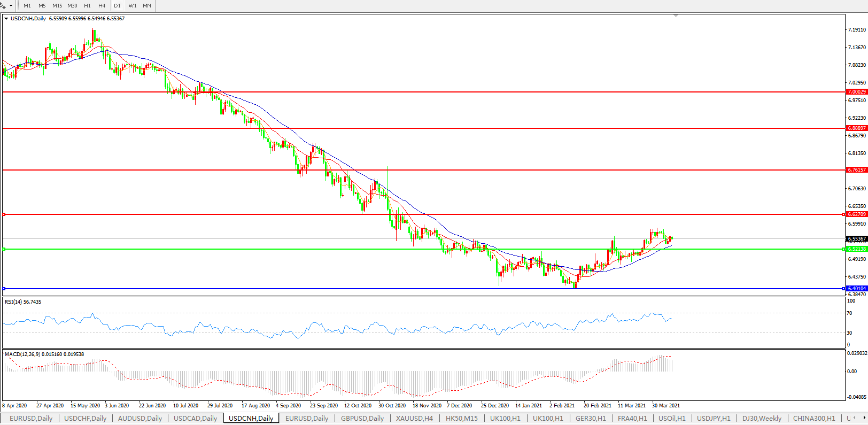Switch to the GBPUSD,Daily chart tab

(x=362, y=419)
